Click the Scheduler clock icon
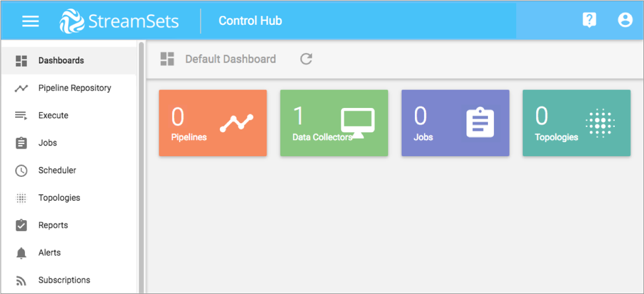Viewport: 644px width, 294px height. coord(21,170)
